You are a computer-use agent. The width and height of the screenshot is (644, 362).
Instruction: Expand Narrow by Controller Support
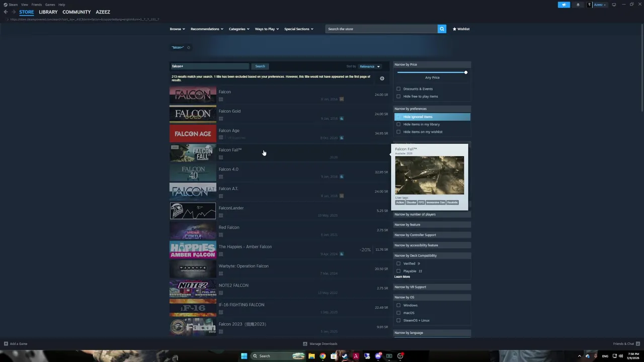[432, 235]
